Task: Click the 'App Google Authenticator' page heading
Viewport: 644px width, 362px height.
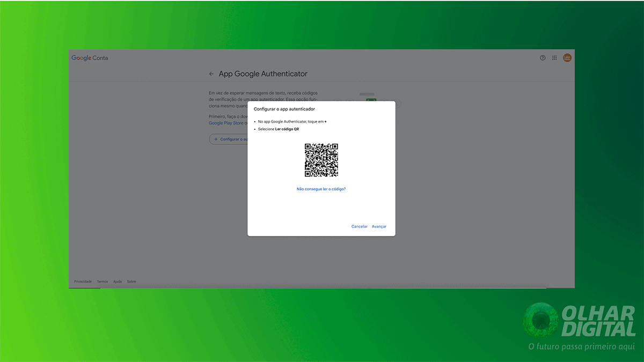Action: coord(263,74)
